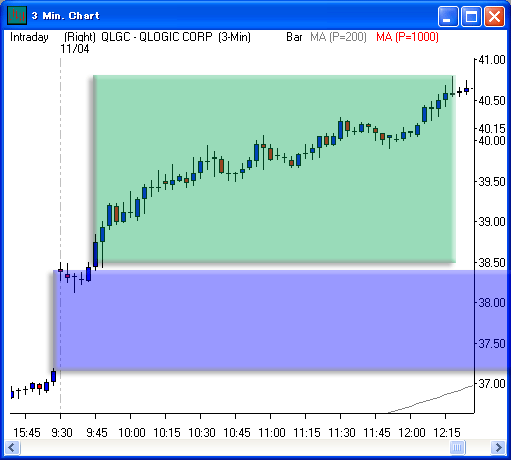Maximize the 3 Min. Chart window
511x460 pixels.
tap(471, 16)
